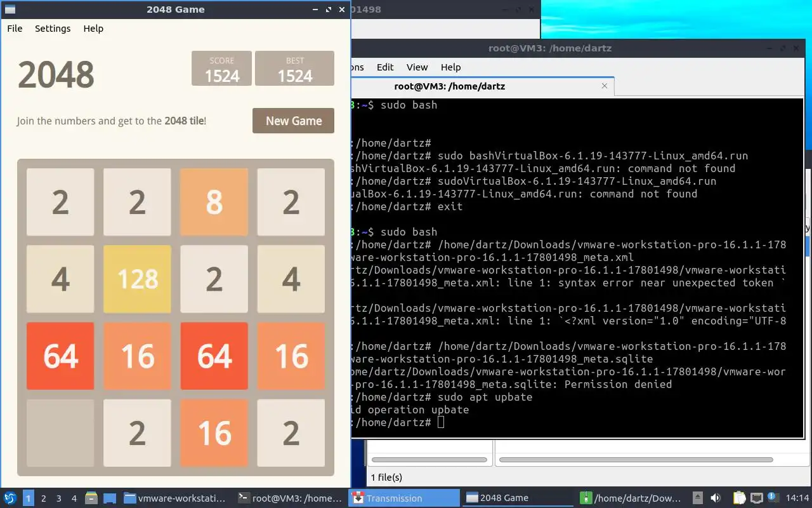Switch to the vmware-workstati... taskbar window
The width and height of the screenshot is (812, 508).
(175, 498)
